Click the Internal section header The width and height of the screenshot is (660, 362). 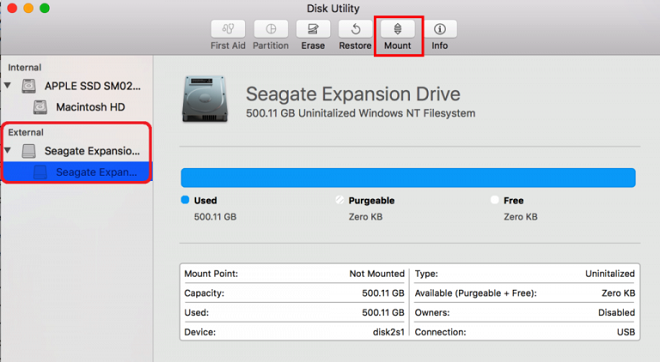click(x=24, y=67)
